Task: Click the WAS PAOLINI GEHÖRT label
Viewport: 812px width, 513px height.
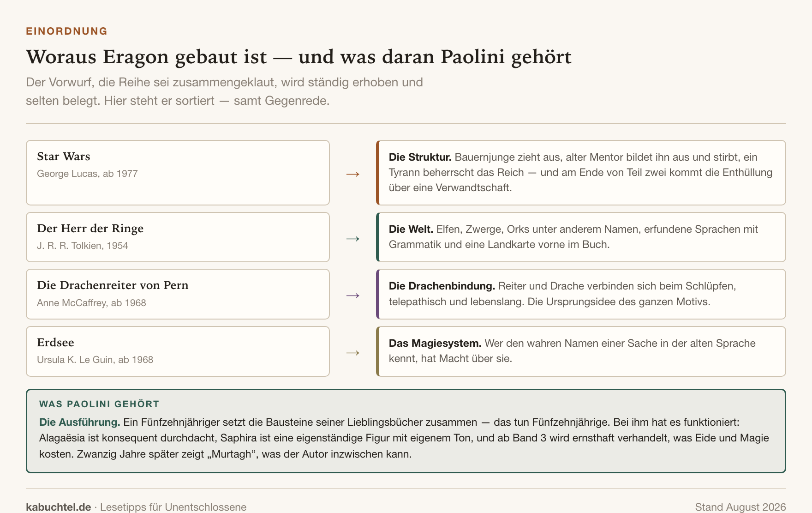Action: (x=99, y=404)
